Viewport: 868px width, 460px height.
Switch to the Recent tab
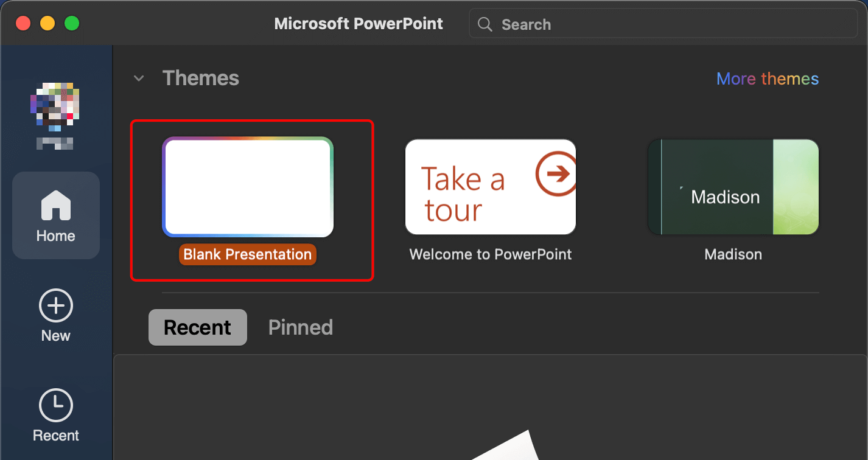click(198, 327)
